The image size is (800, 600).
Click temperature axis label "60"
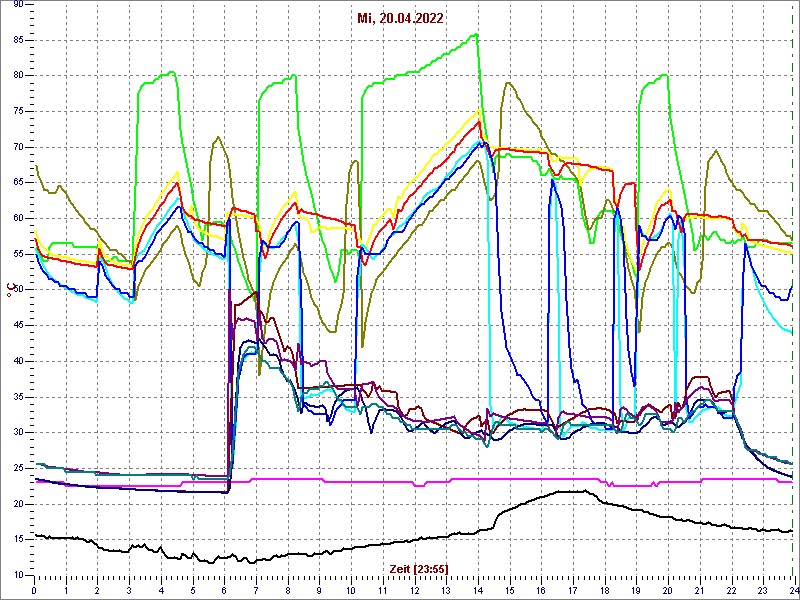(x=17, y=219)
